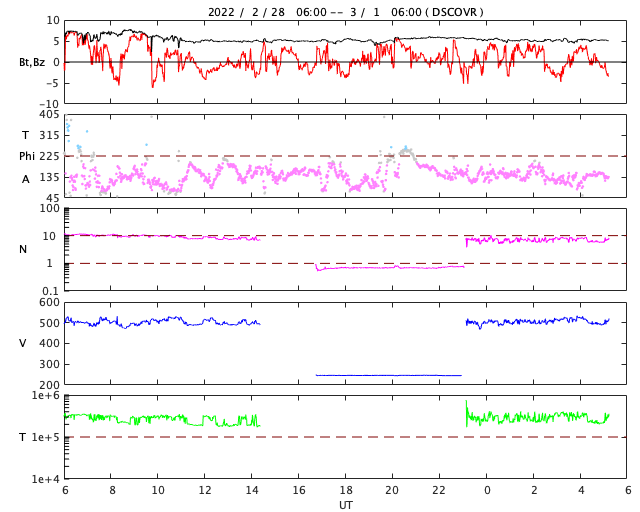Viewport: 640px width, 512px height.
Task: Click the '1e+6' temperature tick label
Action: pos(46,395)
